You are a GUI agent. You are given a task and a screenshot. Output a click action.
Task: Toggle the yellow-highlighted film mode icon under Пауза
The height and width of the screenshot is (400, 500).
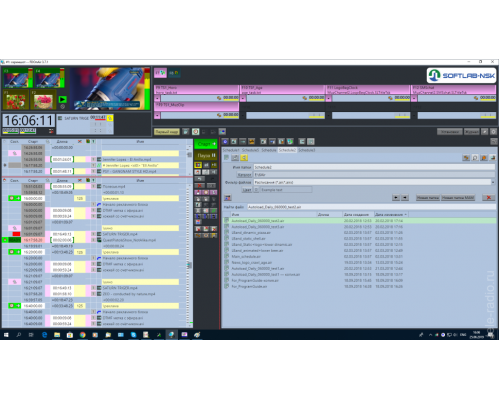[x=198, y=165]
